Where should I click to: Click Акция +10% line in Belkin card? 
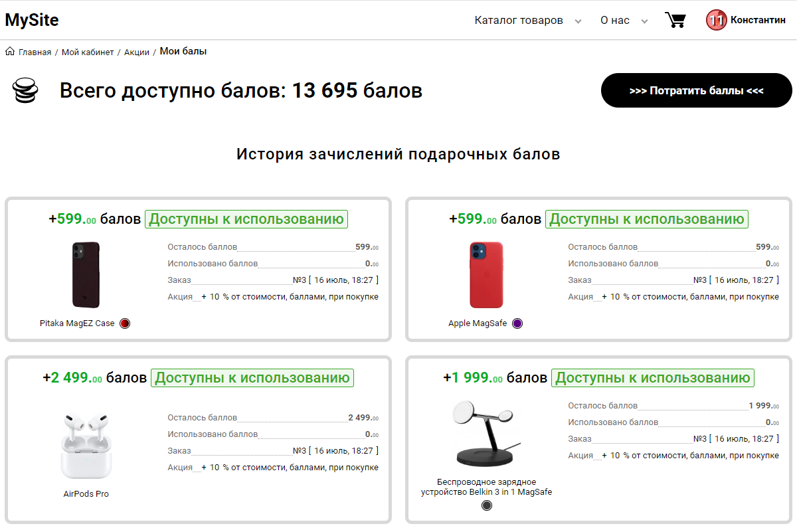tap(673, 456)
